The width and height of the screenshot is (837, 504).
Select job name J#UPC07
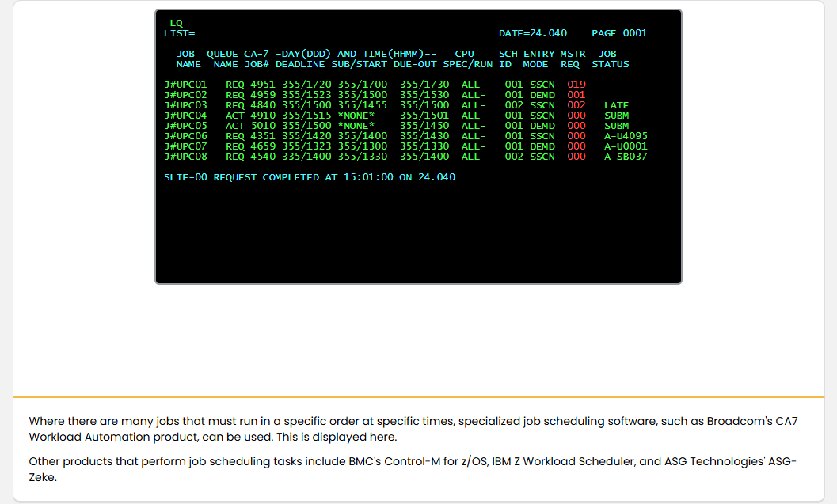click(185, 146)
